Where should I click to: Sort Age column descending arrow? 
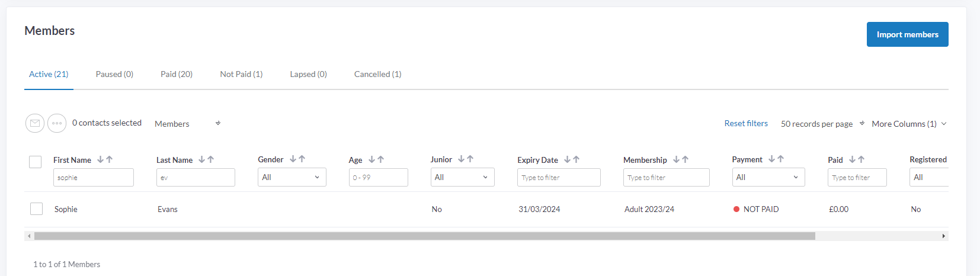(371, 159)
